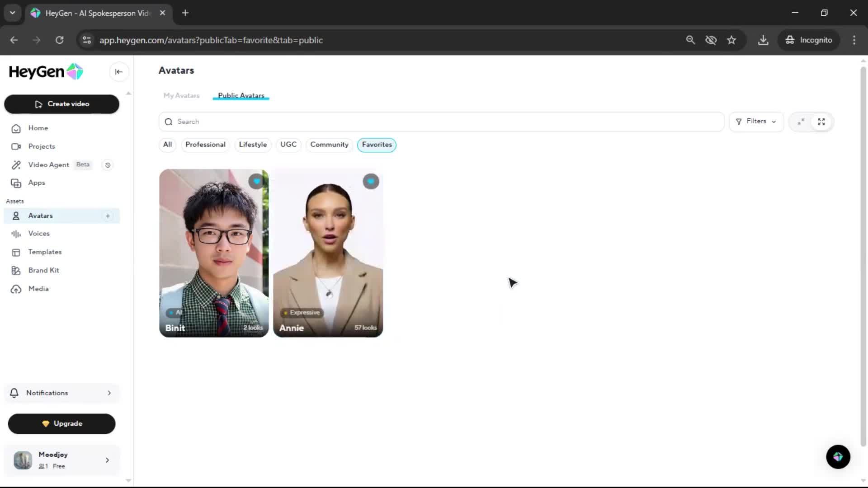Click the Upgrade button
The image size is (868, 488).
click(x=62, y=424)
